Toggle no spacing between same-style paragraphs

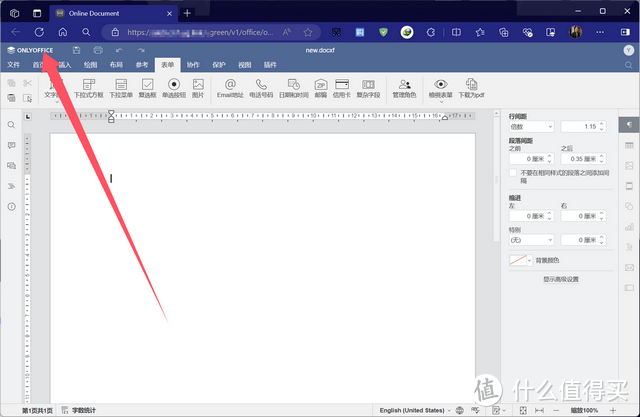pos(513,172)
